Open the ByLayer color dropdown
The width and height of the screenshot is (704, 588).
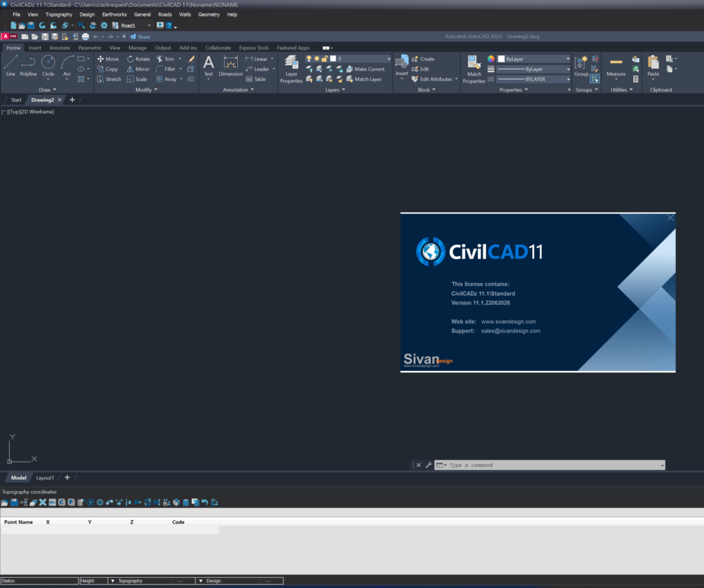[x=567, y=59]
